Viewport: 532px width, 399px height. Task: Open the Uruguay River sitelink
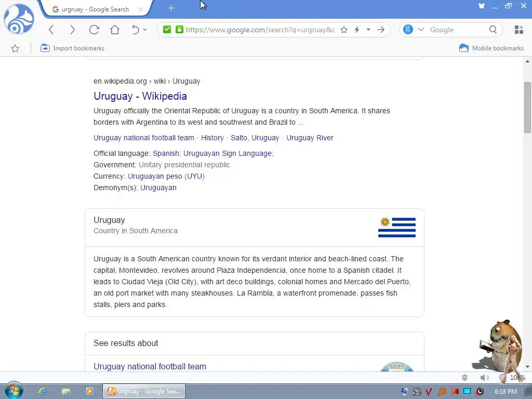point(310,138)
